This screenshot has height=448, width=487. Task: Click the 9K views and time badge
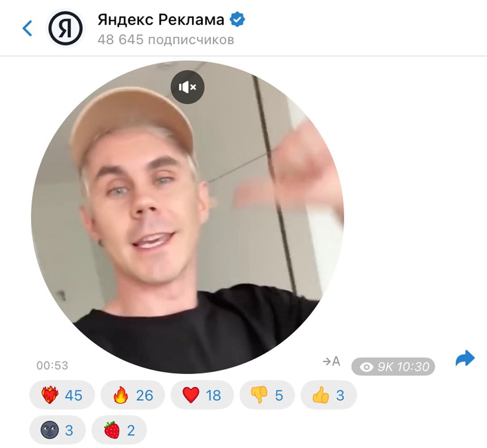click(x=393, y=366)
